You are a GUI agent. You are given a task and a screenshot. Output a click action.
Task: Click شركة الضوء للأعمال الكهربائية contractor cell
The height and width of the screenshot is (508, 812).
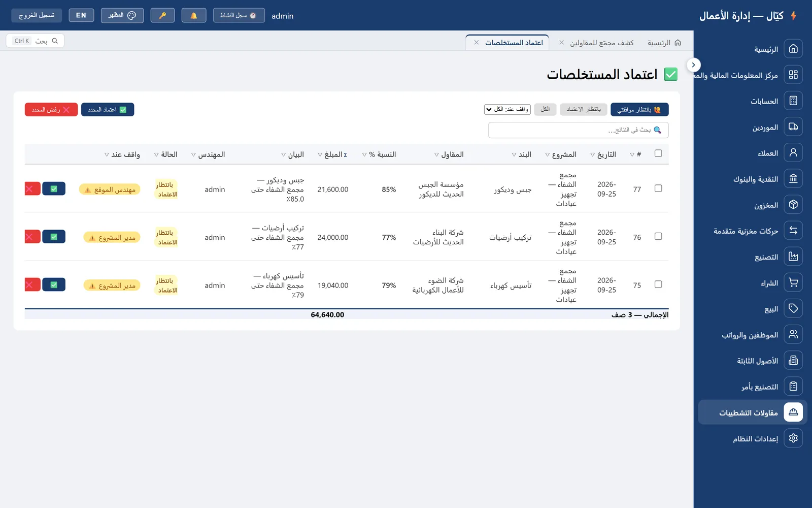(x=438, y=285)
